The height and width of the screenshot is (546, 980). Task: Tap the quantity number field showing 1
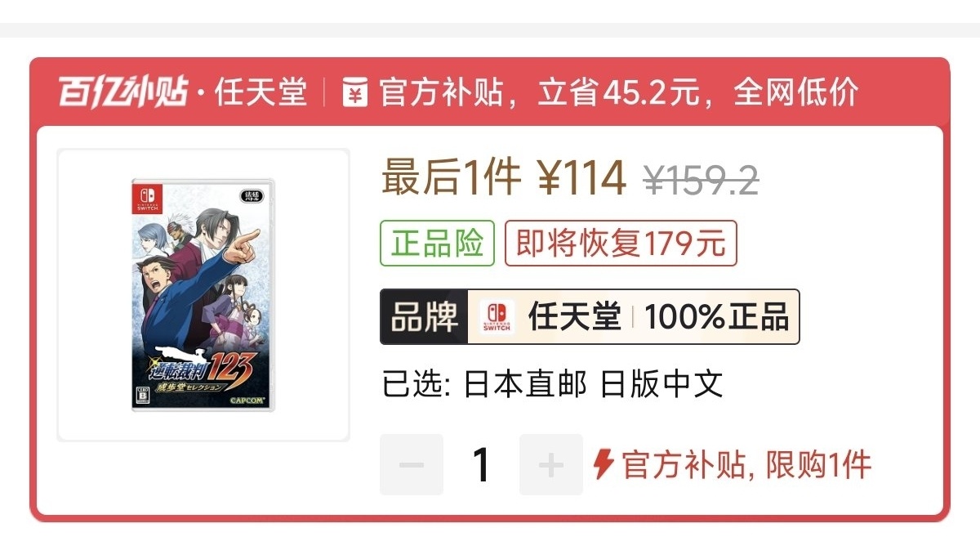pos(482,464)
